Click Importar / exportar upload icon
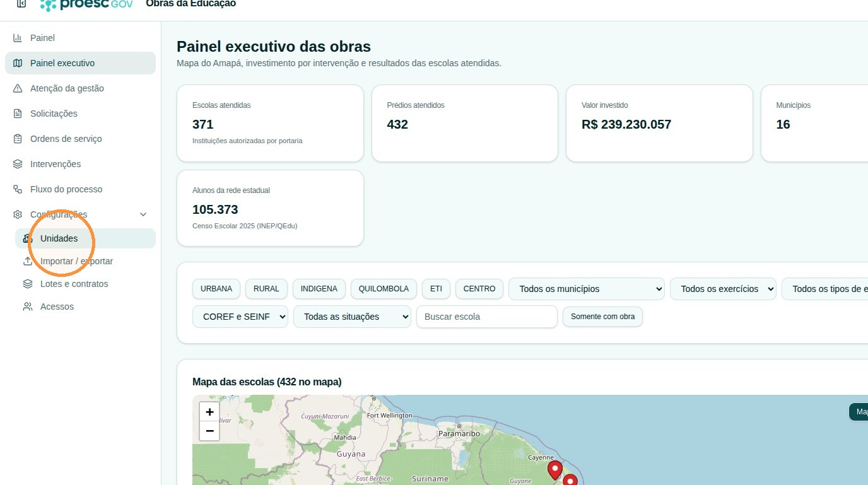 point(28,261)
